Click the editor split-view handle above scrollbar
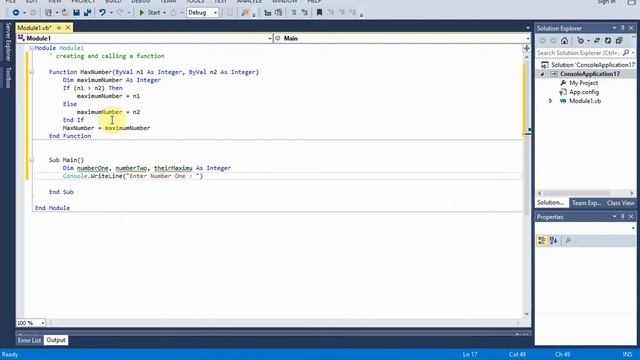This screenshot has height=360, width=640. [527, 49]
